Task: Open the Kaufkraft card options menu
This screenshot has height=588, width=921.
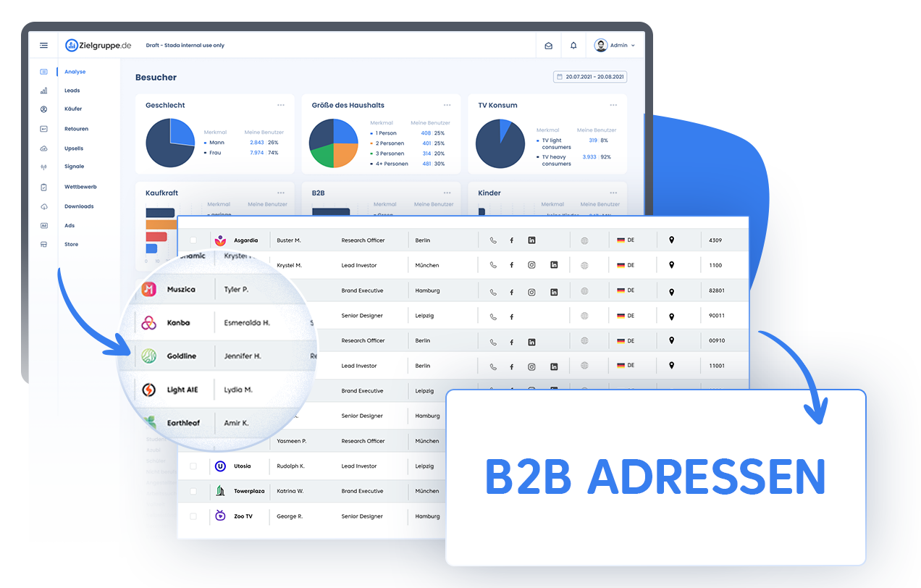Action: [x=281, y=193]
